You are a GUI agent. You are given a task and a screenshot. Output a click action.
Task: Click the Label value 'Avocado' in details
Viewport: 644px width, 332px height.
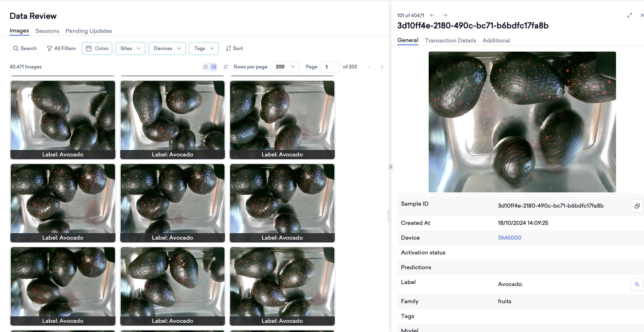(x=510, y=284)
